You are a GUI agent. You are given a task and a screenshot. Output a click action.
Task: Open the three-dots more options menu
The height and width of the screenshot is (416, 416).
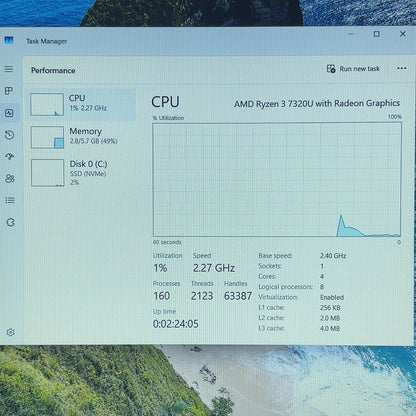402,68
